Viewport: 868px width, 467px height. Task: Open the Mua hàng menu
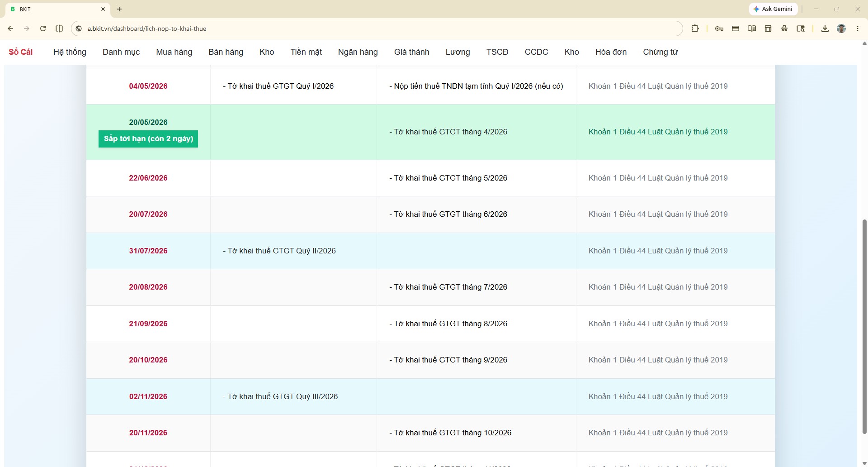point(174,52)
